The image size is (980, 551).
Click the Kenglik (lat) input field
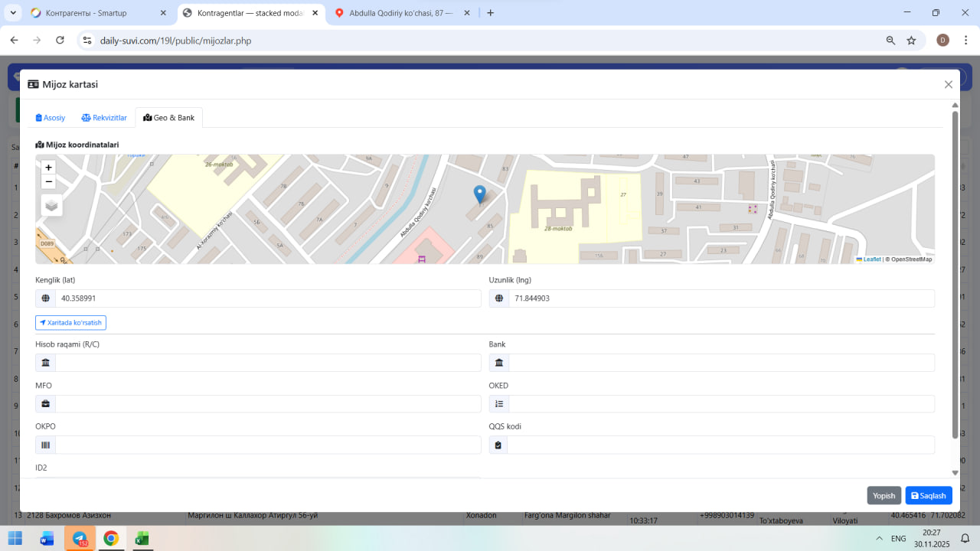(268, 298)
